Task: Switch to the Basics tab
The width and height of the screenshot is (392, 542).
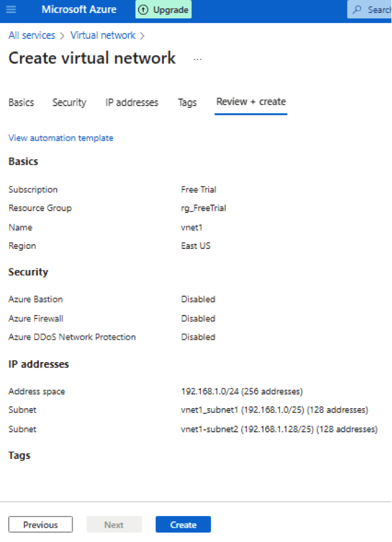Action: (21, 103)
